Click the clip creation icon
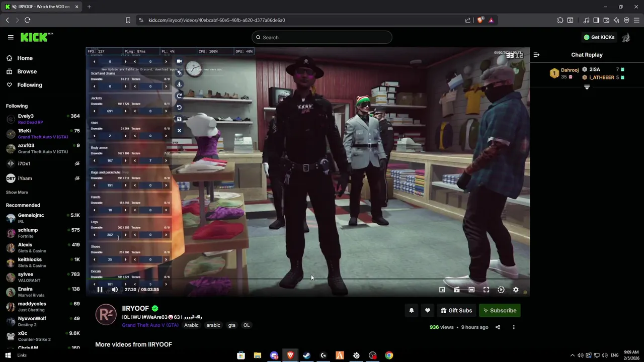This screenshot has height=362, width=644. click(457, 290)
